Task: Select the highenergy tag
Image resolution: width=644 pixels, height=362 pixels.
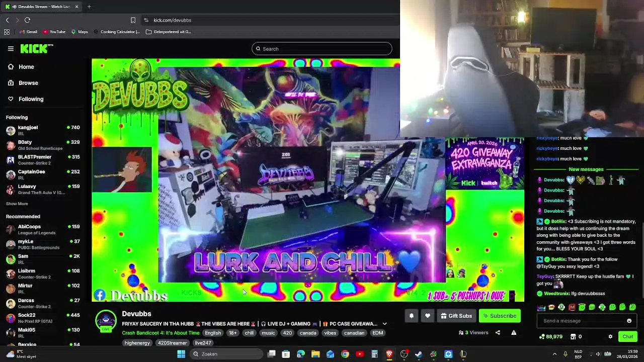Action: click(137, 343)
